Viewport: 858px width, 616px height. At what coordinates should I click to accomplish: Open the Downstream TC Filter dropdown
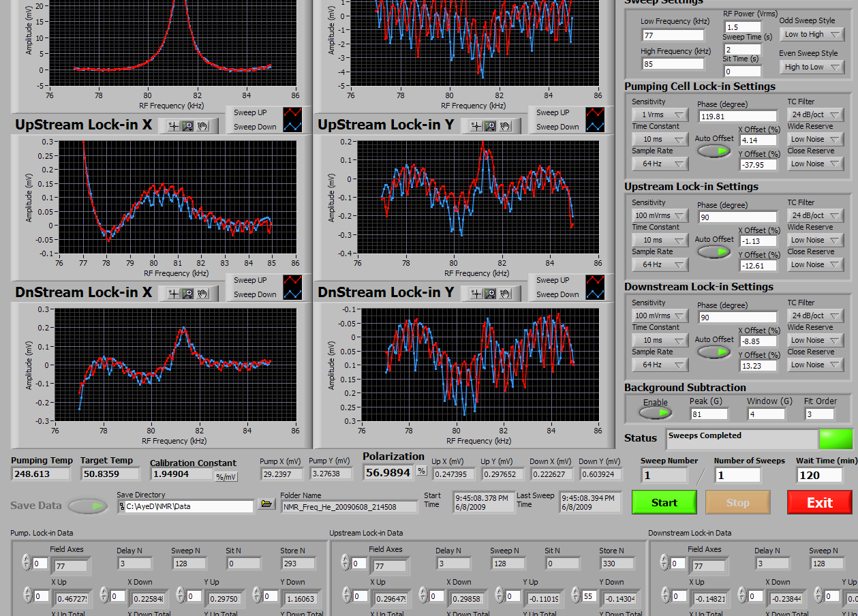point(816,315)
